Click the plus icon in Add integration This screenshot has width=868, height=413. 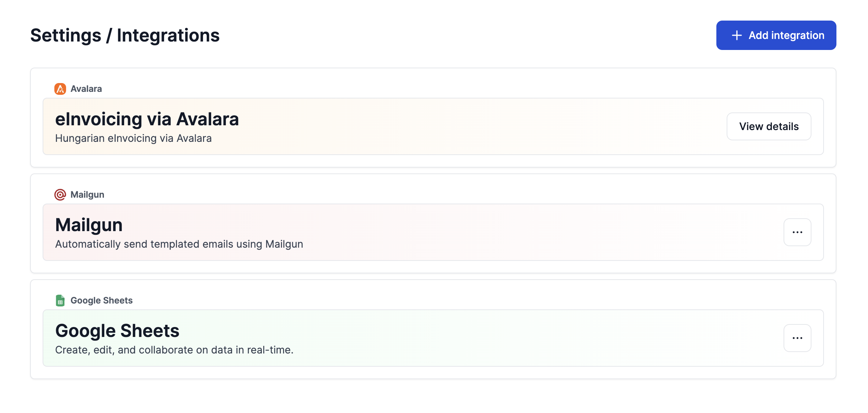click(x=737, y=35)
